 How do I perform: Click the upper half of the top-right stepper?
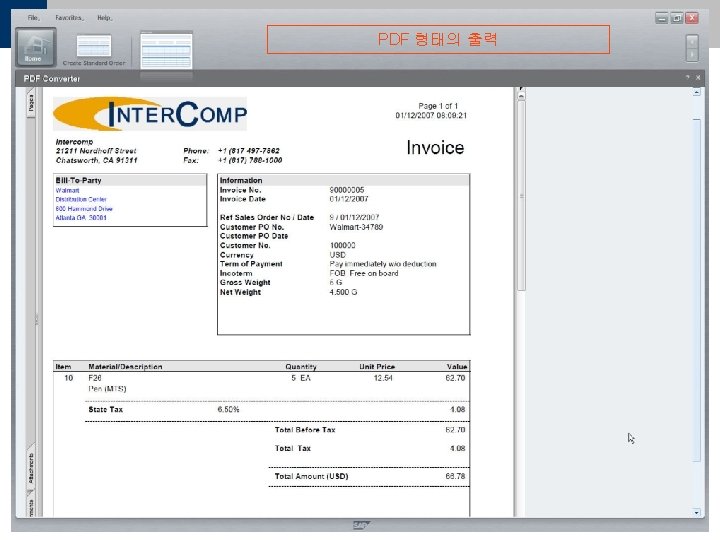692,42
